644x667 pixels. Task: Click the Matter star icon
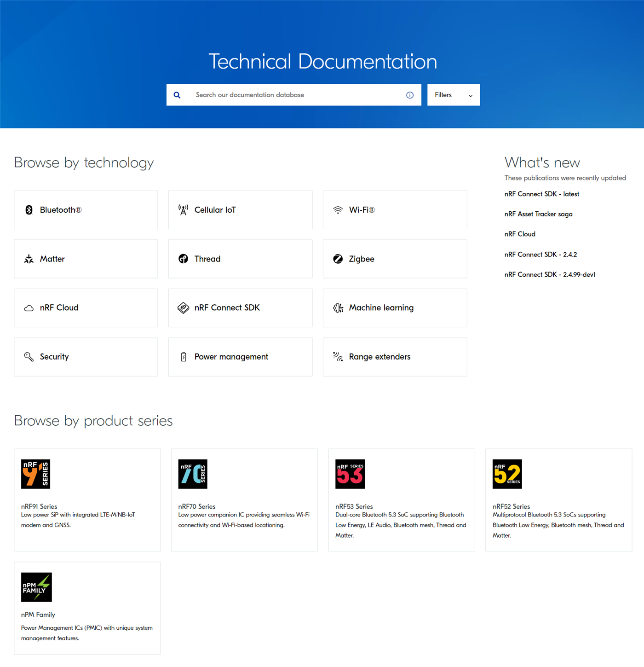click(29, 259)
